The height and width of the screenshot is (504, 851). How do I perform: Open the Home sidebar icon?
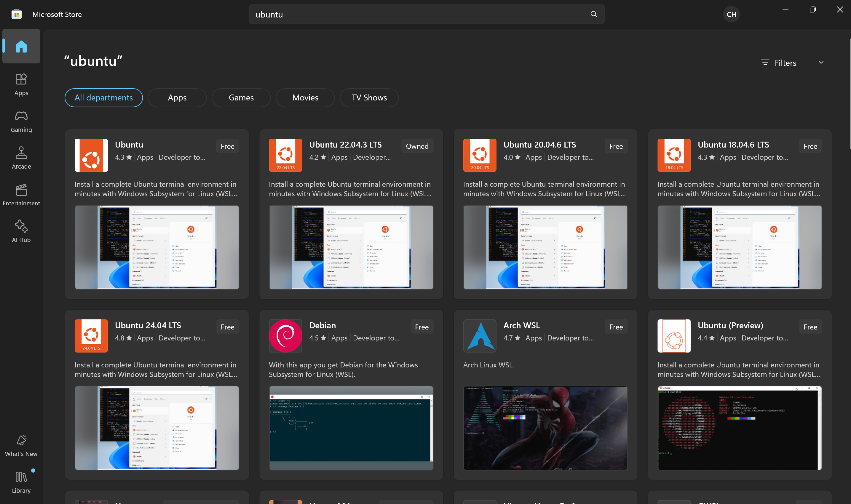tap(21, 46)
